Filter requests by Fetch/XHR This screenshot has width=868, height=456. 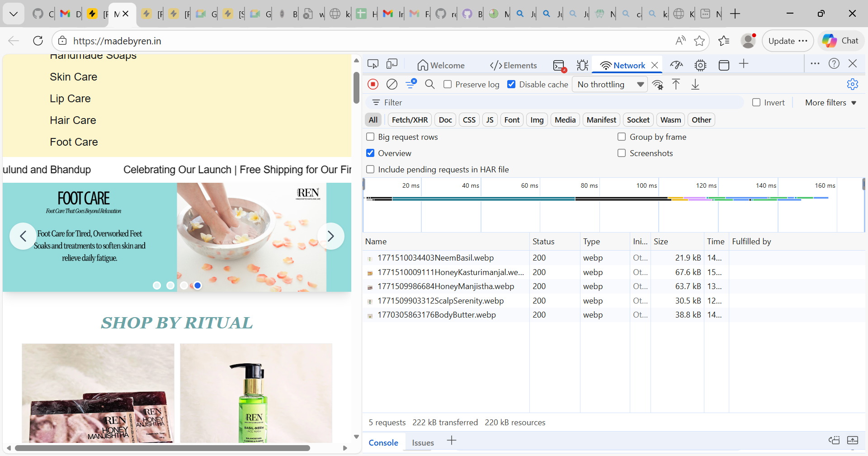[x=410, y=120]
